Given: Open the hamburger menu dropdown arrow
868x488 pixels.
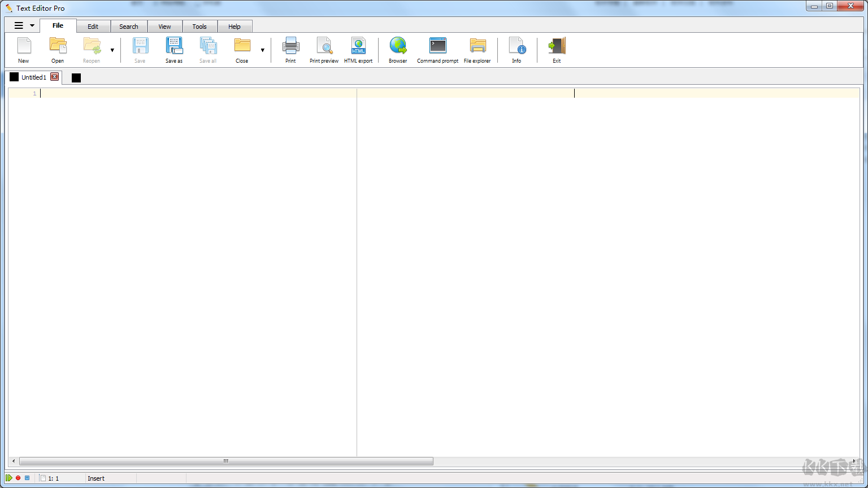Looking at the screenshot, I should click(32, 25).
